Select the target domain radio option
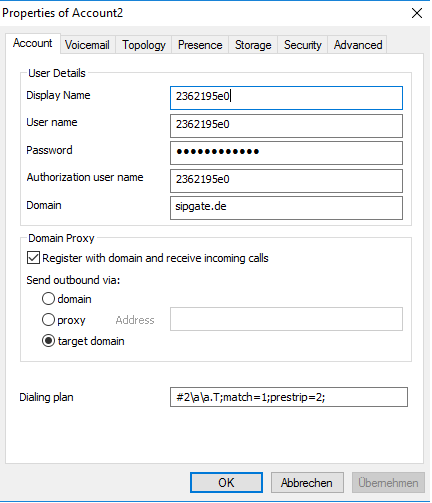The height and width of the screenshot is (503, 432). coord(48,341)
